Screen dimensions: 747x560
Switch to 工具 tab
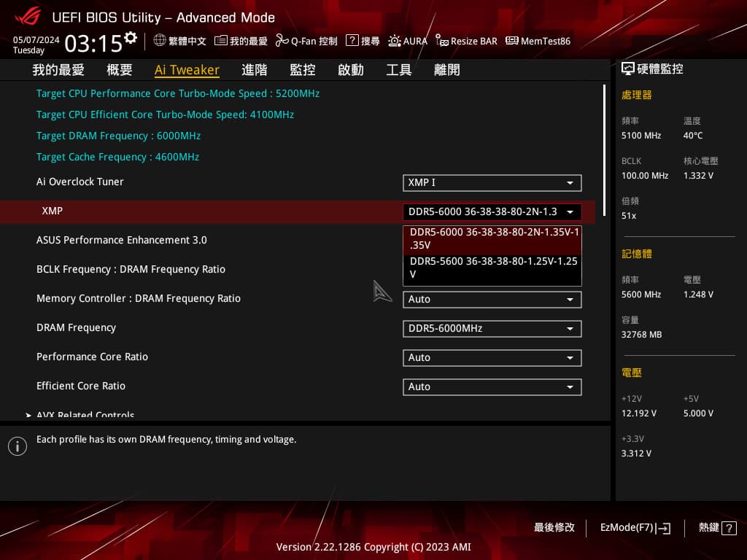point(399,70)
